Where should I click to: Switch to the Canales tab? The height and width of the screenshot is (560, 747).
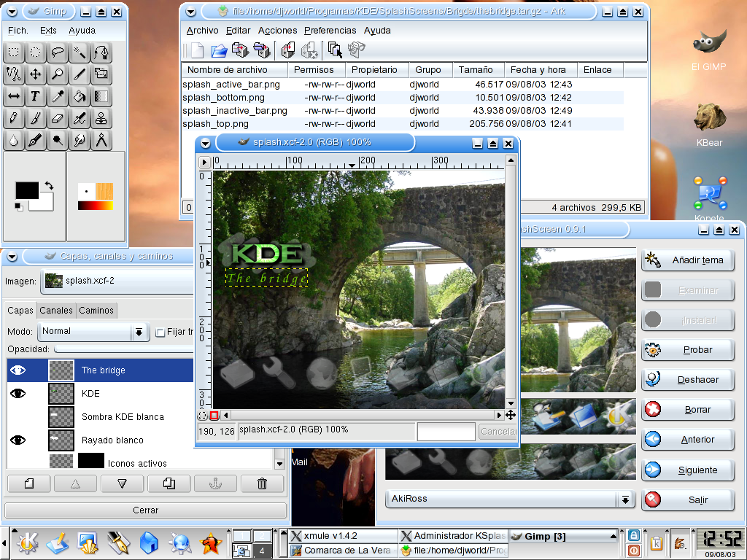(x=56, y=311)
